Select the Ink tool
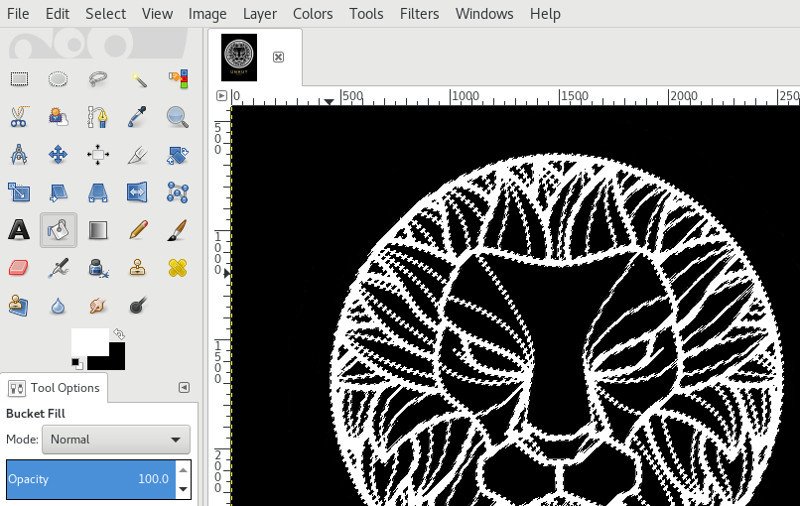 (98, 268)
